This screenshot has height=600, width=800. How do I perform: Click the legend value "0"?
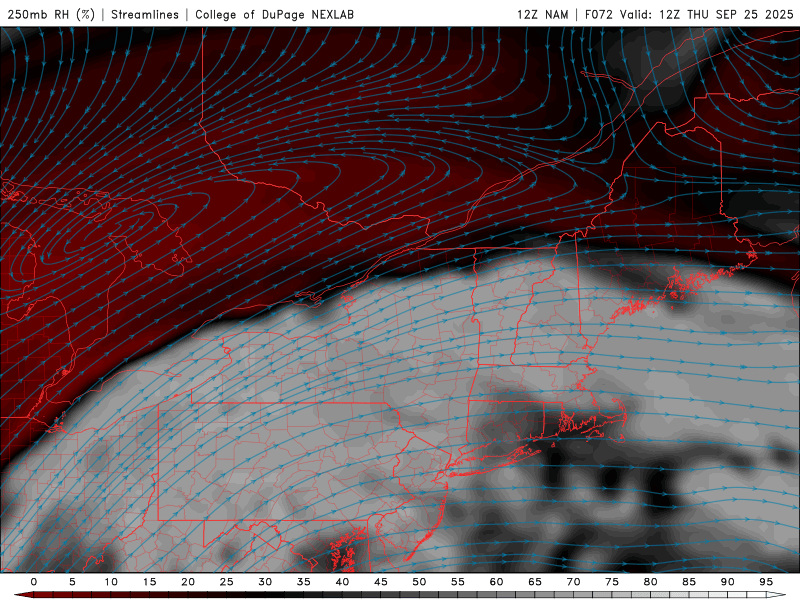click(34, 582)
